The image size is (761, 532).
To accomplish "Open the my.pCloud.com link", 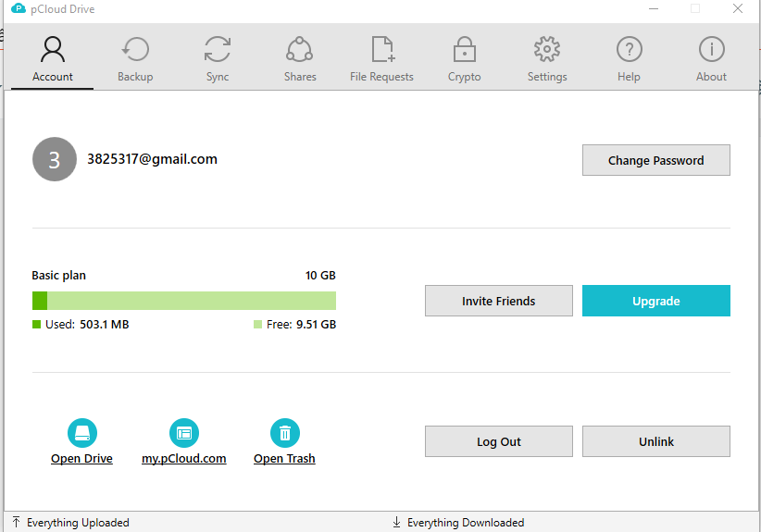I will point(184,458).
